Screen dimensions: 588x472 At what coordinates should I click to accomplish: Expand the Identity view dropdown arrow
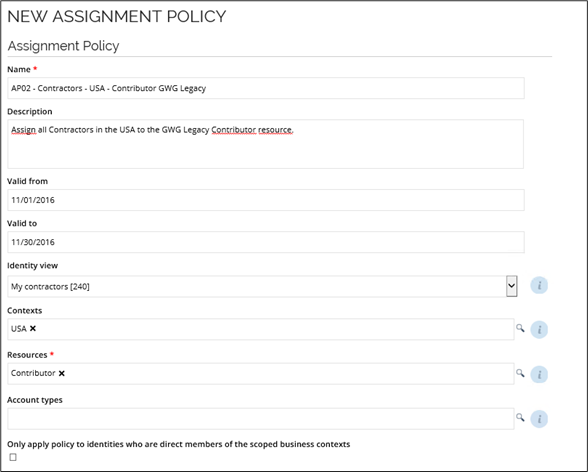(512, 286)
